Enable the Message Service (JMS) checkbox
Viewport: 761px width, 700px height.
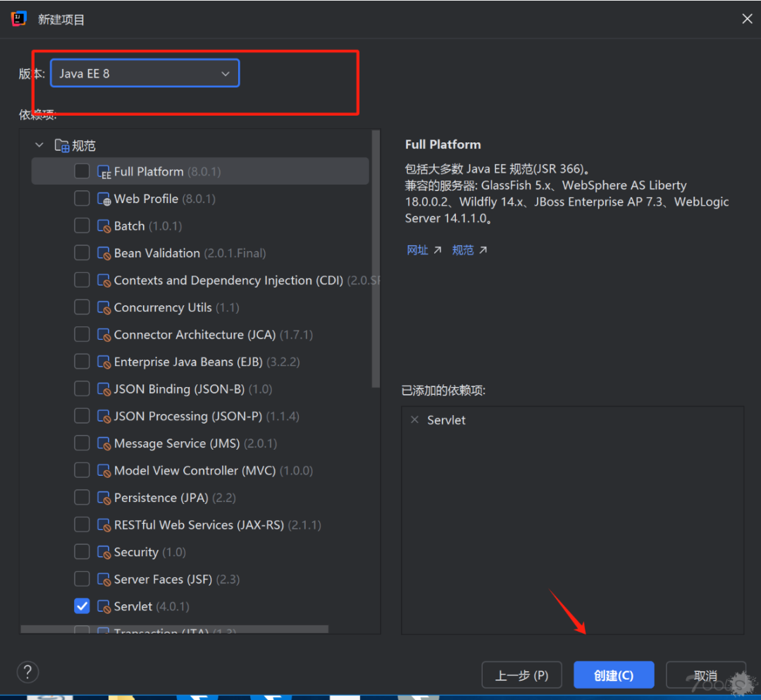(x=82, y=443)
